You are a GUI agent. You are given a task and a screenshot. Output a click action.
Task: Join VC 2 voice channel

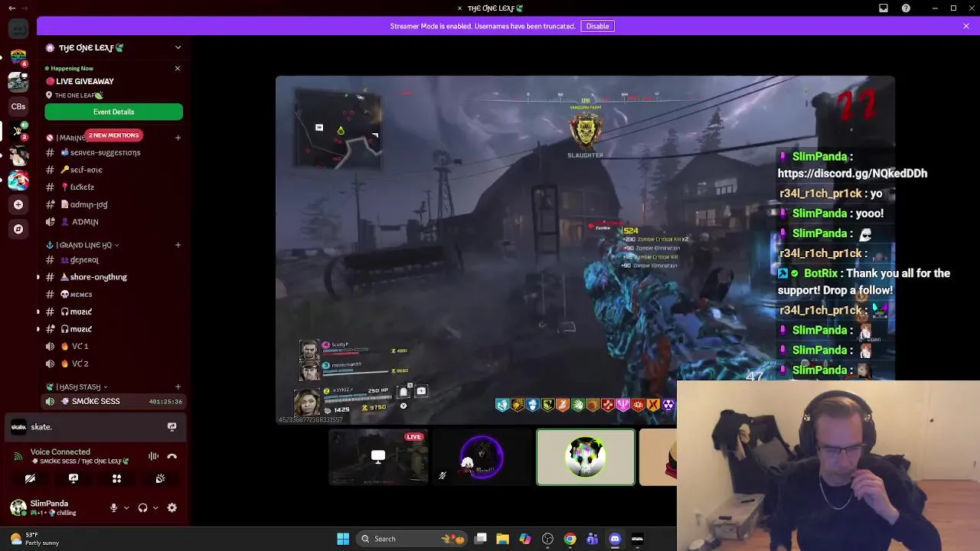pyautogui.click(x=113, y=364)
